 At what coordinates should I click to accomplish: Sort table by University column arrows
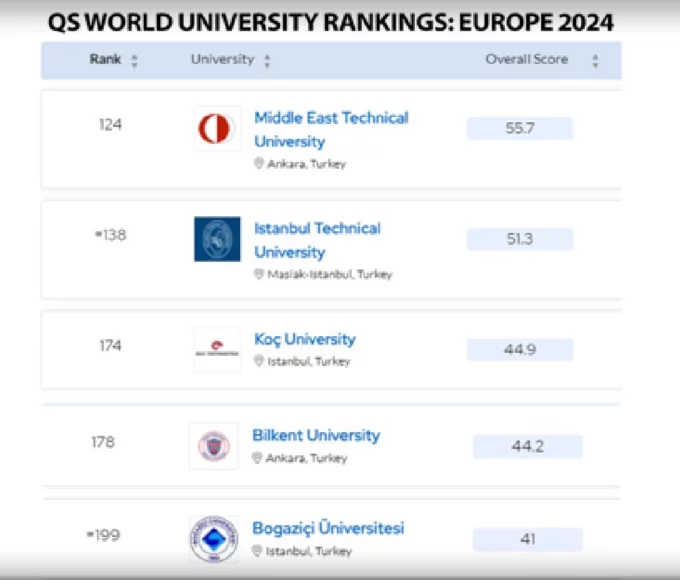point(267,61)
